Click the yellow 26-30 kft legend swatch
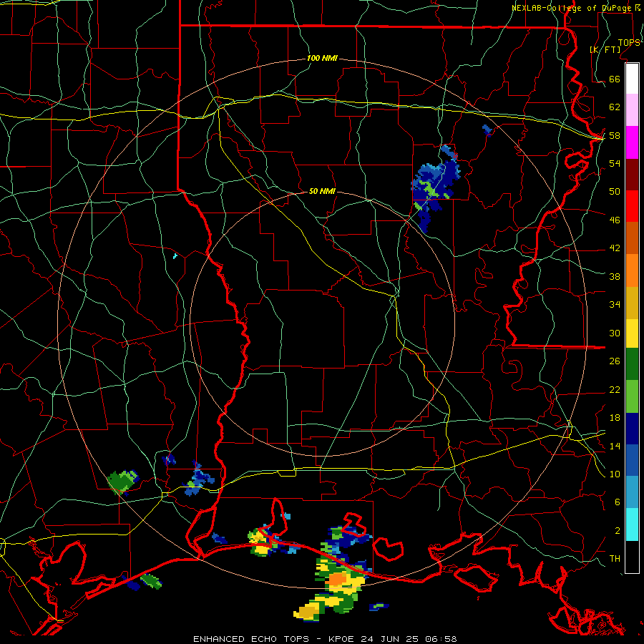Image resolution: width=644 pixels, height=644 pixels. coord(632,333)
